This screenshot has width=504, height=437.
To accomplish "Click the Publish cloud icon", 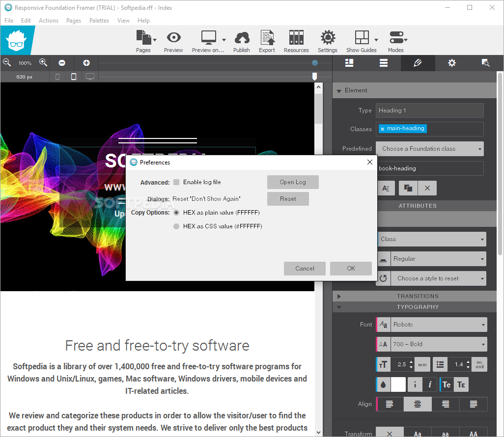I will pyautogui.click(x=242, y=38).
